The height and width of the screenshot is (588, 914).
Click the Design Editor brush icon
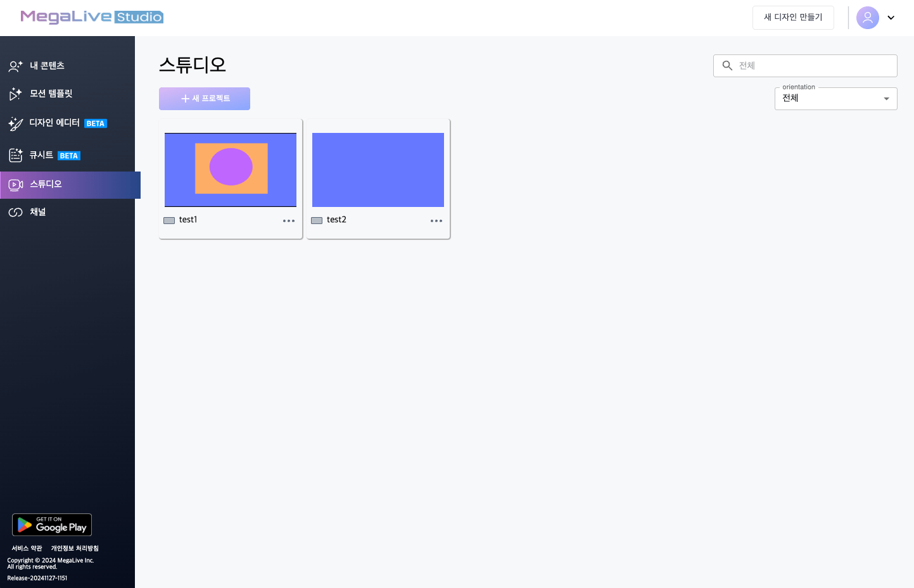15,124
